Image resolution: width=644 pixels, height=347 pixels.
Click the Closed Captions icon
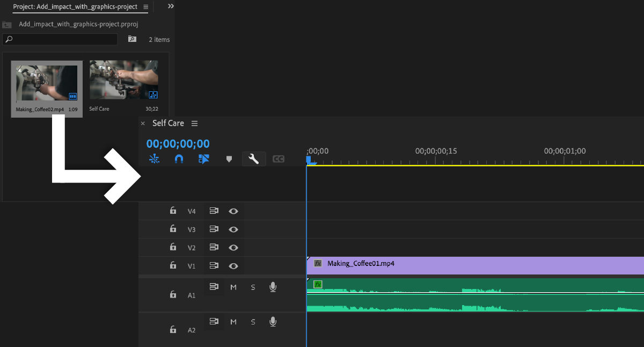click(x=279, y=158)
